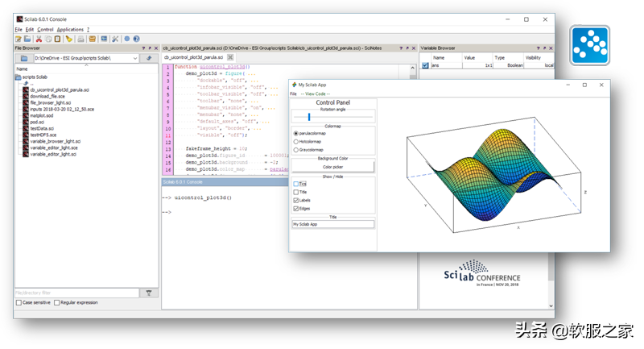Enable the Title checkbox in Show/Hide
644x349 pixels.
pos(295,192)
